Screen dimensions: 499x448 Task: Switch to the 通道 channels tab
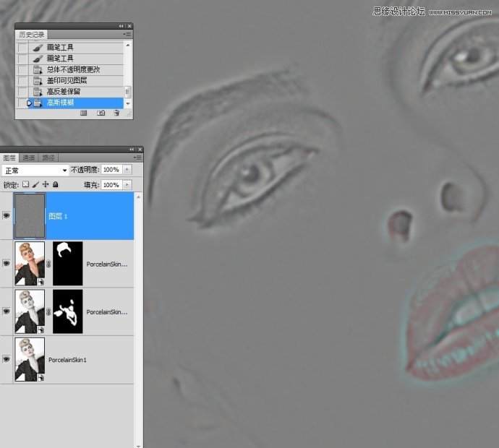click(x=28, y=158)
